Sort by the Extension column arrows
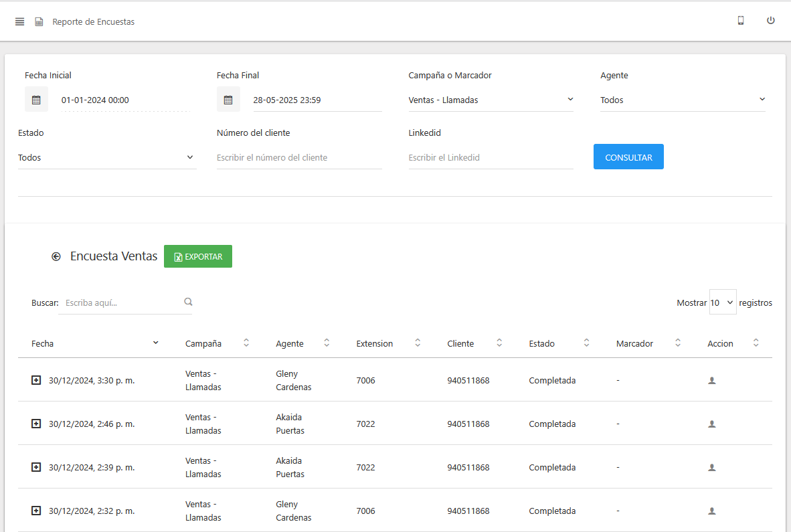 [x=418, y=343]
